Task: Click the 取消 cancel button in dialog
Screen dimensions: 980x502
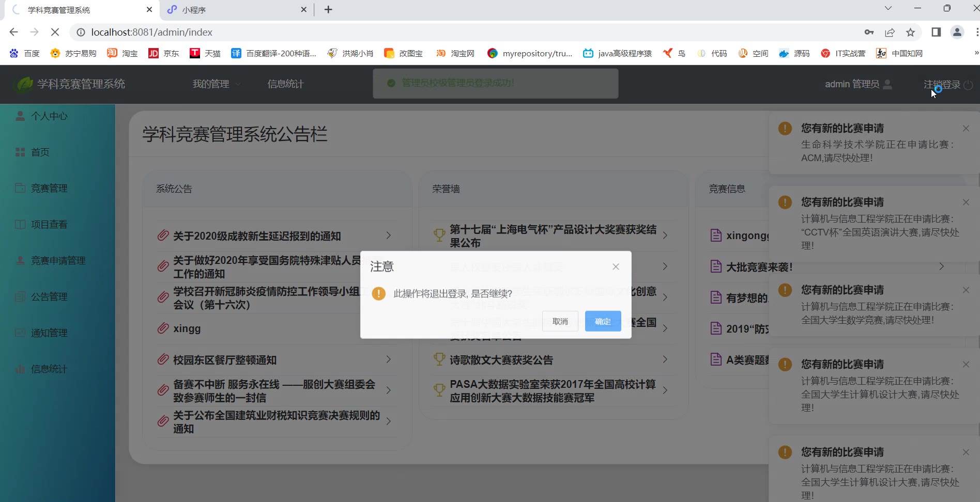Action: [x=560, y=321]
